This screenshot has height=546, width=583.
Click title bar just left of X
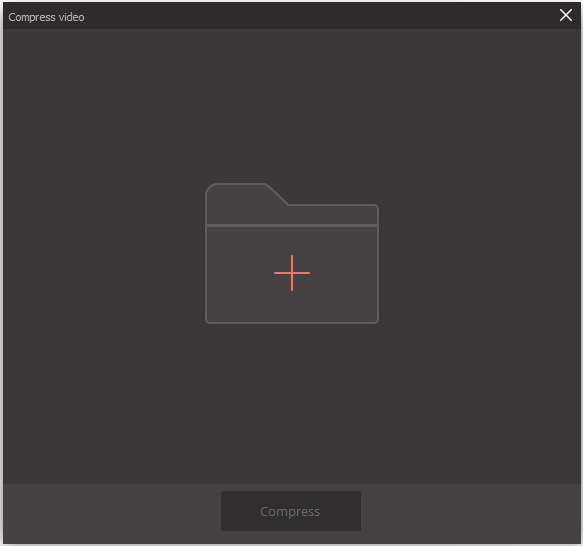pos(547,16)
